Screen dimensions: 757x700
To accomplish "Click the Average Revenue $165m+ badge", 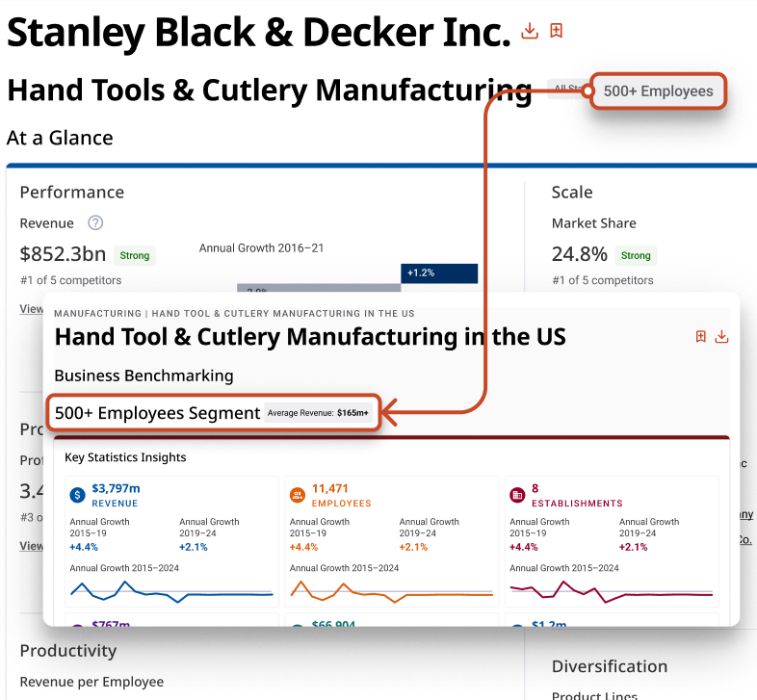I will point(318,413).
